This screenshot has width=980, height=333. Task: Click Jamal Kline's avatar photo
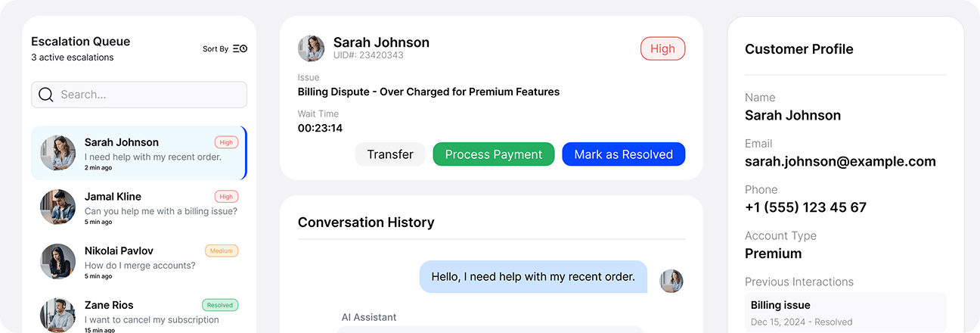57,207
